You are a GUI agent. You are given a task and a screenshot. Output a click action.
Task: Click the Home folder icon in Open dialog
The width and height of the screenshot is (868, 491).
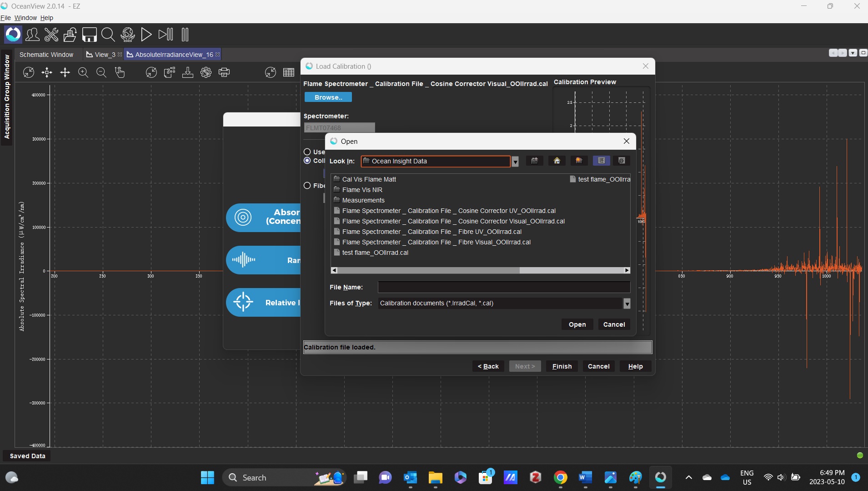tap(557, 161)
